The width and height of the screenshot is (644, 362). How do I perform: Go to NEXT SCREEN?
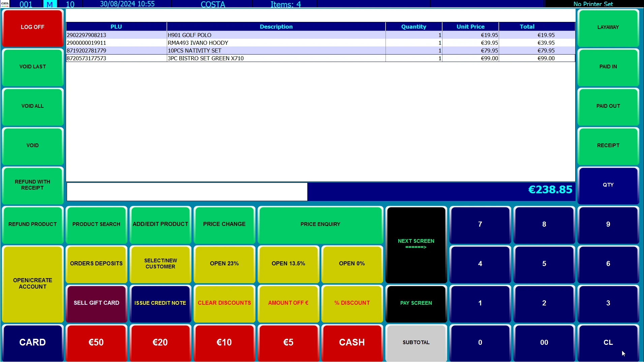coord(416,244)
